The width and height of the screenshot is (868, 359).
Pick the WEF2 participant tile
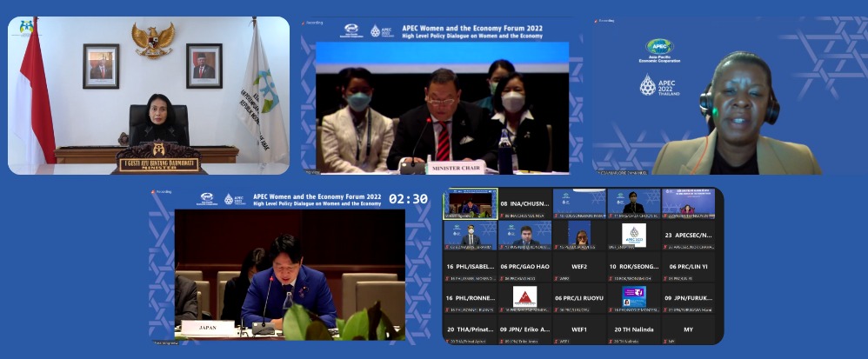(x=579, y=267)
